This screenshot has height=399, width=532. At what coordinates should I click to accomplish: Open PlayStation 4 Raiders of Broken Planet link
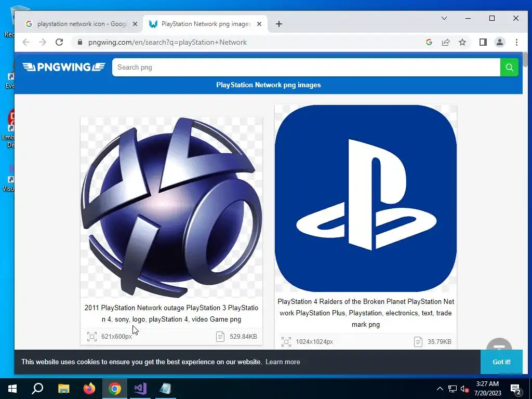(x=366, y=313)
